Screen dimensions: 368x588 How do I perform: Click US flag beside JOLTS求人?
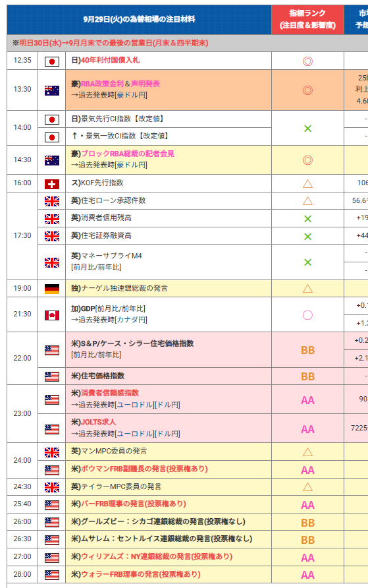pyautogui.click(x=51, y=429)
